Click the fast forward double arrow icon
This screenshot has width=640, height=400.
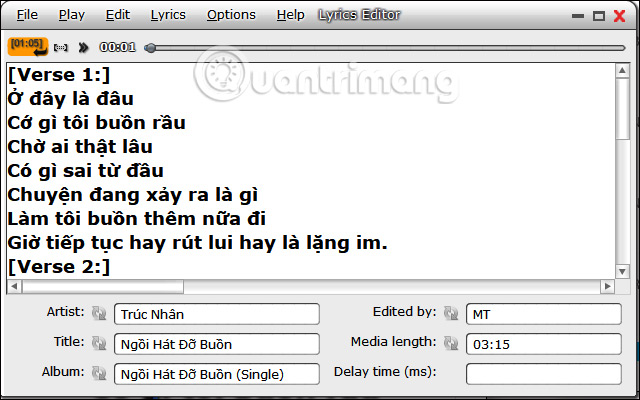click(x=83, y=48)
